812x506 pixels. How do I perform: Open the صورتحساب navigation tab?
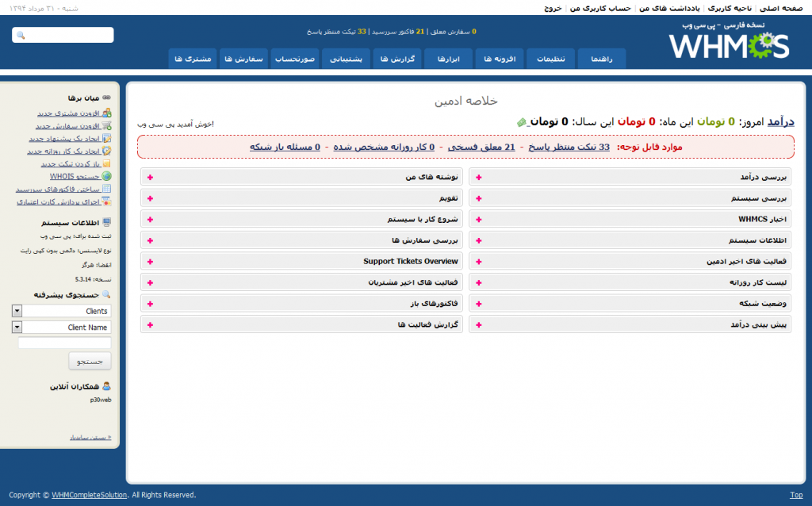point(295,59)
